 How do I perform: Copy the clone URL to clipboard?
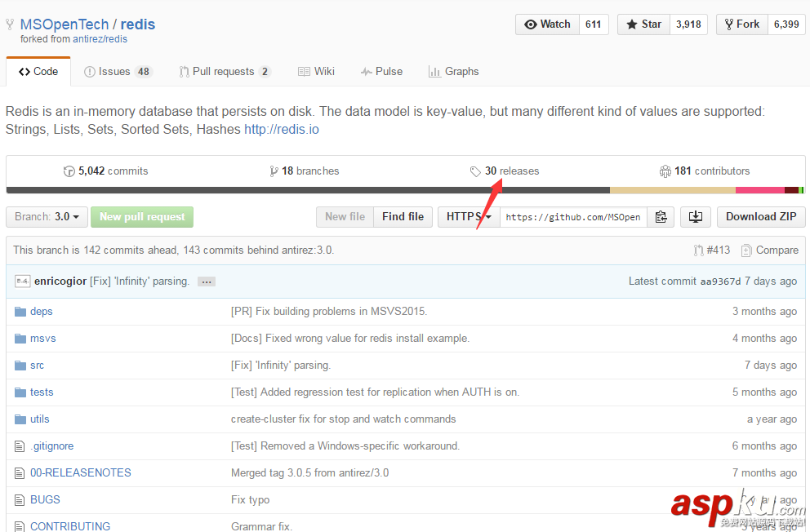coord(661,217)
